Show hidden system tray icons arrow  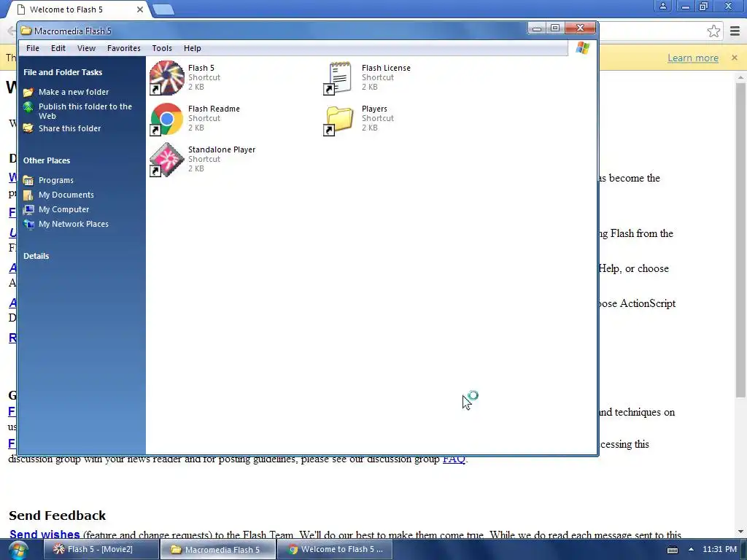pos(691,549)
